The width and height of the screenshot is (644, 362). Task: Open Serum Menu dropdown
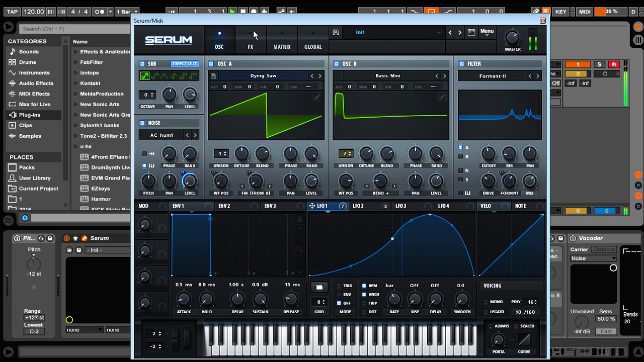click(487, 32)
